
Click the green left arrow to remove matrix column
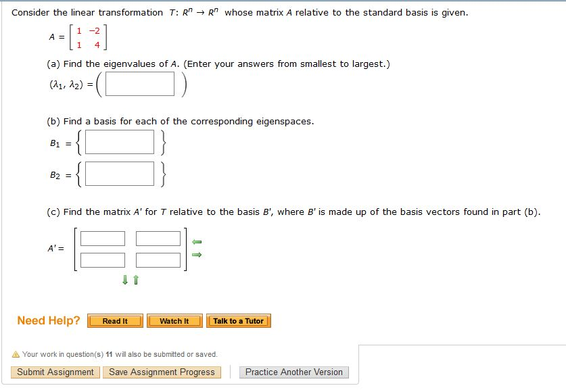pos(195,240)
